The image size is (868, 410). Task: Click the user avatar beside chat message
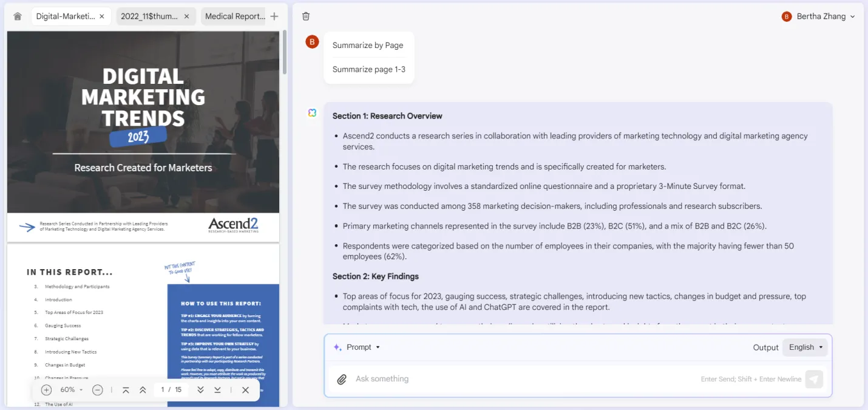(312, 42)
